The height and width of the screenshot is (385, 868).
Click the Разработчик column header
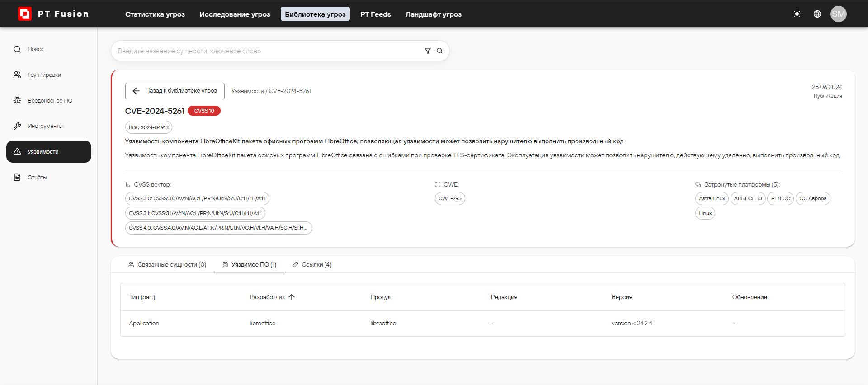pyautogui.click(x=267, y=297)
